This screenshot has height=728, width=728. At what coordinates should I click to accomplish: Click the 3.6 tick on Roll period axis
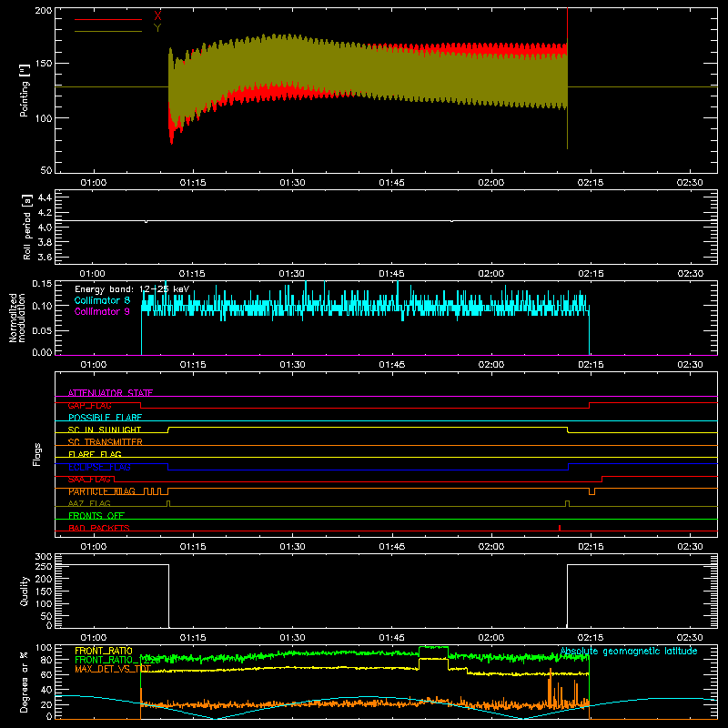tap(45, 257)
